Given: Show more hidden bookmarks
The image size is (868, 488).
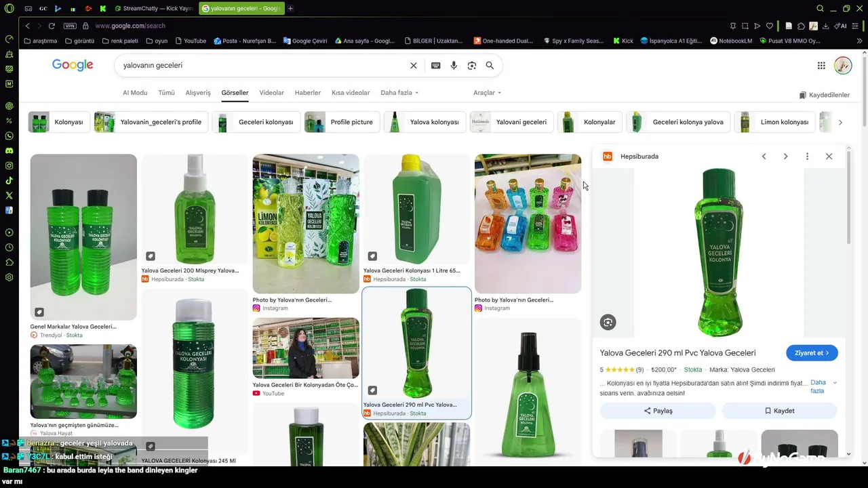Looking at the screenshot, I should (860, 41).
